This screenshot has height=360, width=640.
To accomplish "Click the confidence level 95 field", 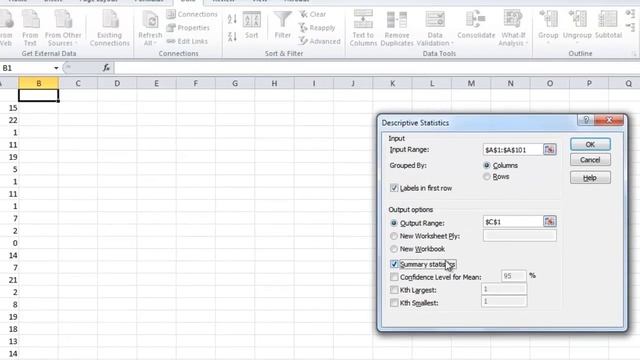I will [x=513, y=276].
